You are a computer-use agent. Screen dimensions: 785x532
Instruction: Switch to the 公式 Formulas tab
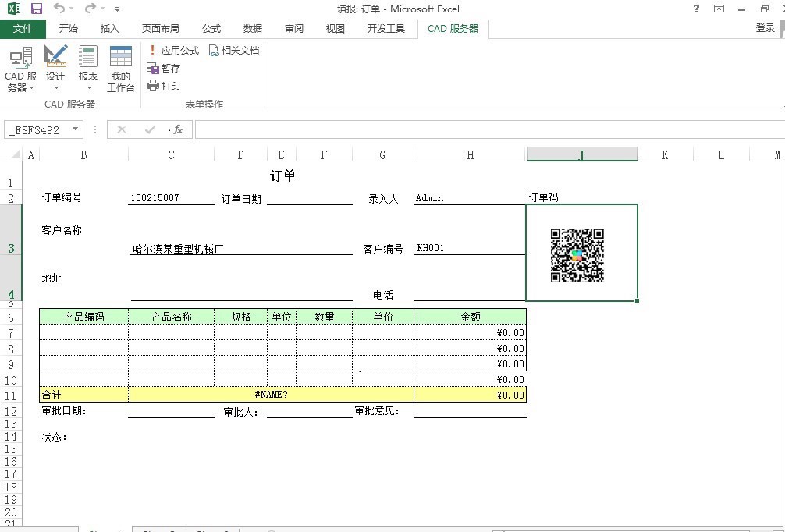click(x=211, y=29)
